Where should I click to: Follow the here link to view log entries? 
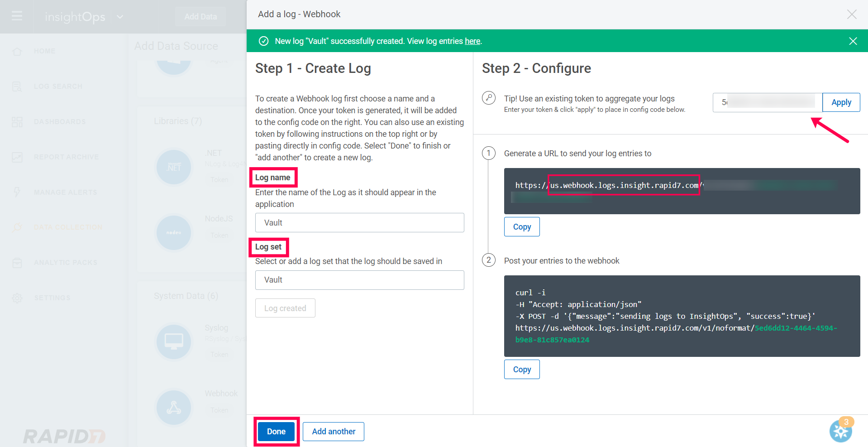click(472, 41)
